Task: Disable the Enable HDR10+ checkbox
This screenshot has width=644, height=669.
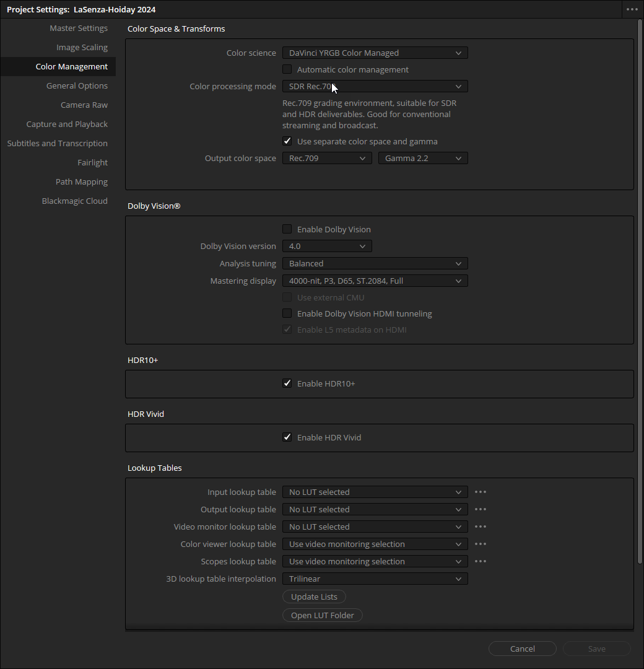Action: [287, 383]
